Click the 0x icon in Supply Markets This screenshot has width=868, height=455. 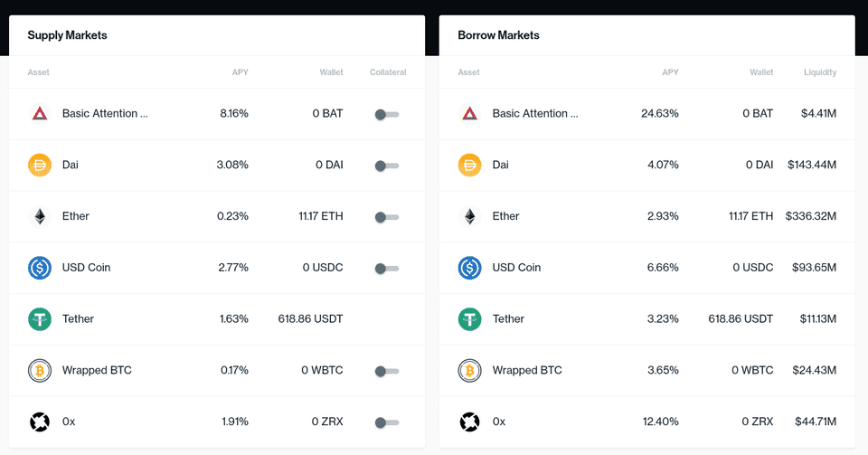point(39,422)
